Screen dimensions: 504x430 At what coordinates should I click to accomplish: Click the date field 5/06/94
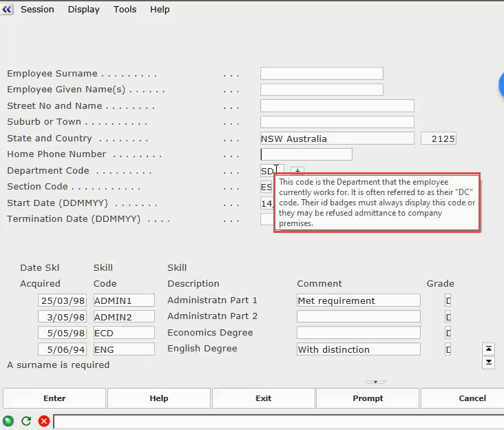62,349
